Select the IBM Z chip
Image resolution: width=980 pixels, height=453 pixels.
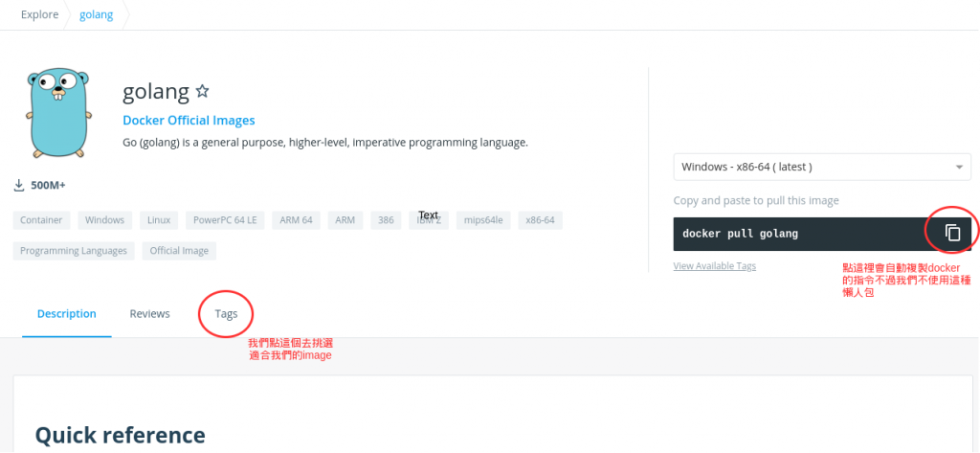click(429, 220)
